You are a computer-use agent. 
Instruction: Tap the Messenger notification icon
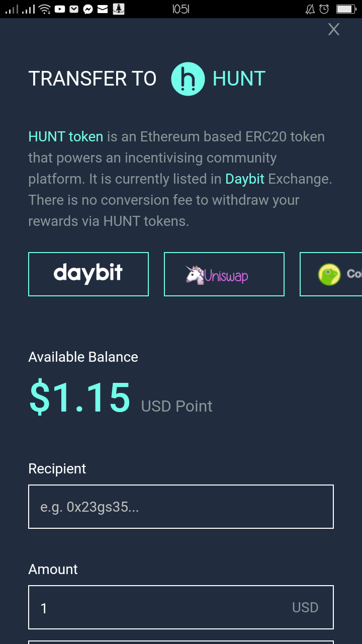point(88,9)
